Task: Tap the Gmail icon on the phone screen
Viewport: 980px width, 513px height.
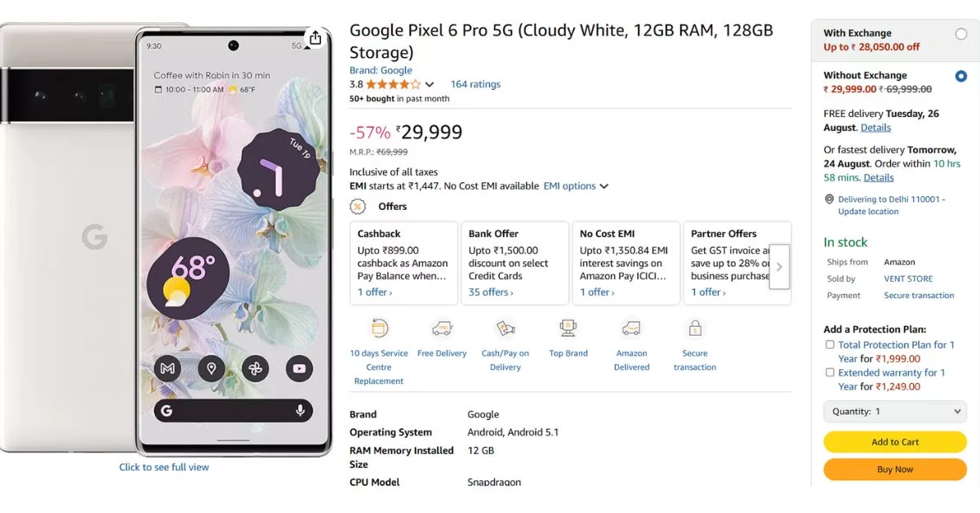Action: coord(167,368)
